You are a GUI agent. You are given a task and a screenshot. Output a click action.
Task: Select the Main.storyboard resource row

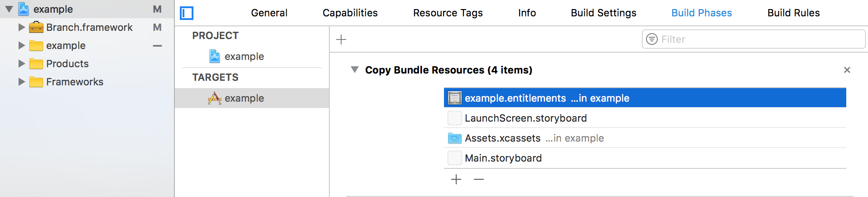(x=645, y=158)
